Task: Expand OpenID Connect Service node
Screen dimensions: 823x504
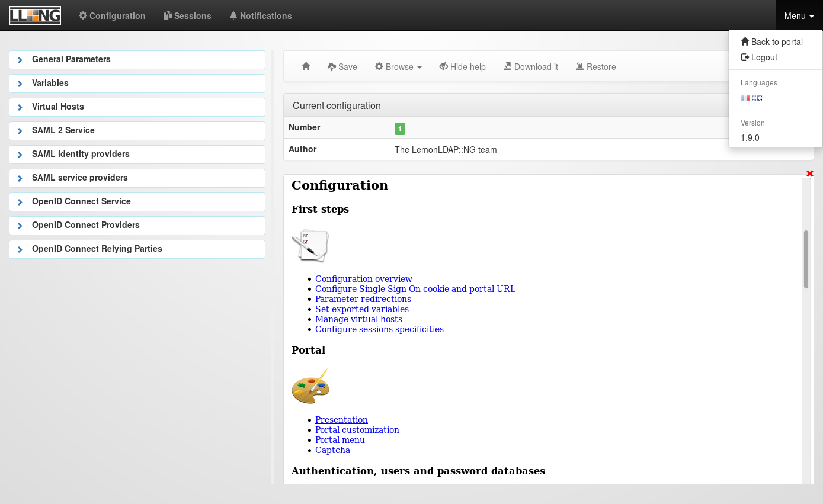Action: (x=20, y=202)
